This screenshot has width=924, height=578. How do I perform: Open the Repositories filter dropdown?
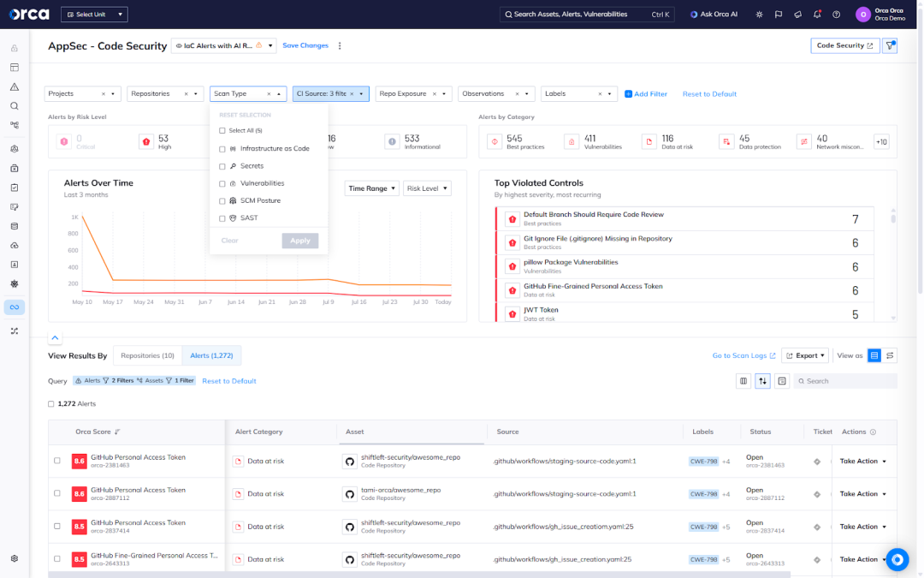[x=166, y=94]
